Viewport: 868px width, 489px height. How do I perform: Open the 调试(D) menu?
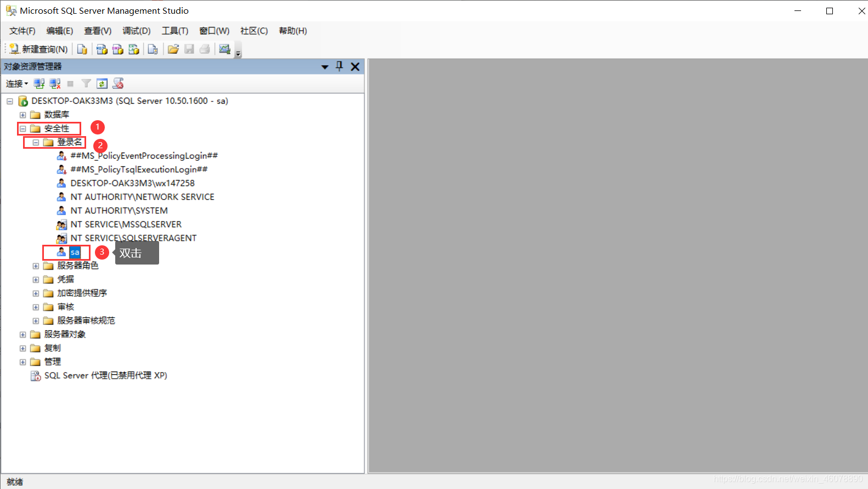(x=137, y=31)
